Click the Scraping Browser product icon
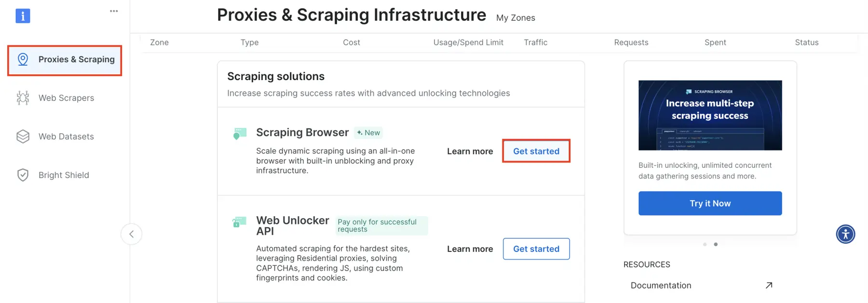 pos(239,133)
